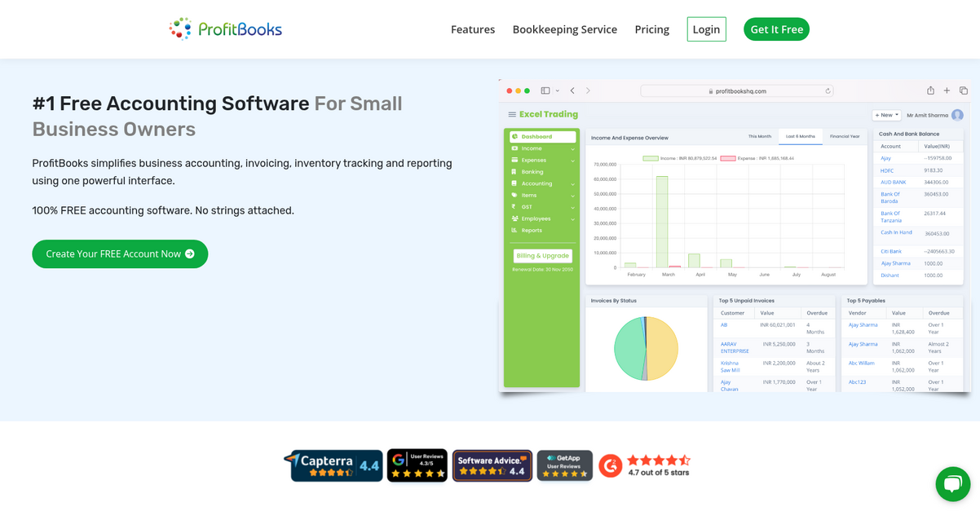Image resolution: width=980 pixels, height=511 pixels.
Task: Open customer AARAV ENTERPRISE link
Action: (x=735, y=348)
